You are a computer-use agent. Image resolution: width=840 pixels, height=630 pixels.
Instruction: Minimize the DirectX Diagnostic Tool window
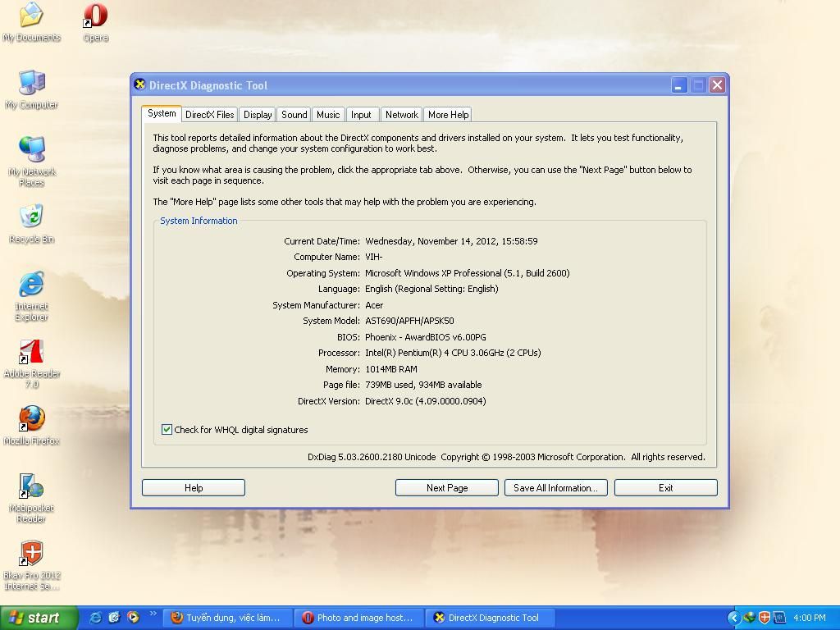(678, 85)
